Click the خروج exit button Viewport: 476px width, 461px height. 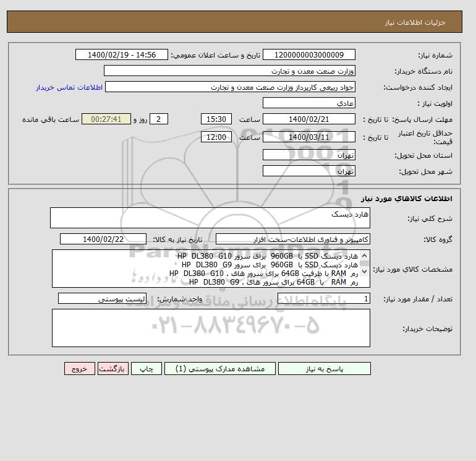click(80, 369)
